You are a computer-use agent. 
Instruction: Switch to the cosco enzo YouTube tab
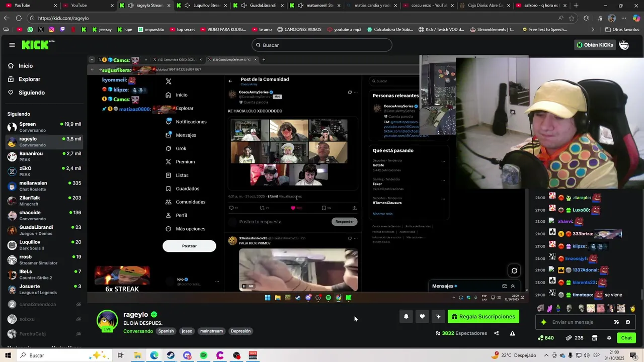coord(428,6)
